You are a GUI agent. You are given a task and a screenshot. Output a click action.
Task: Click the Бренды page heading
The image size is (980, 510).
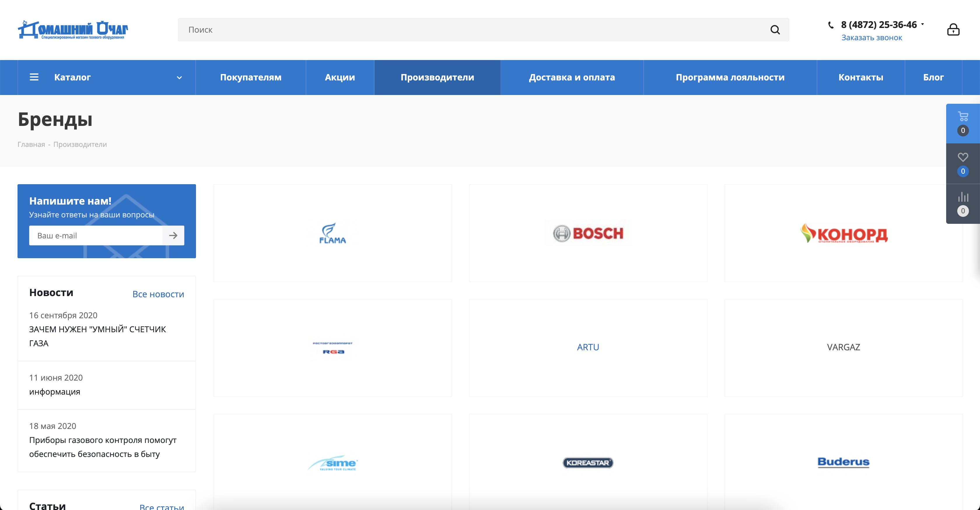pos(55,119)
